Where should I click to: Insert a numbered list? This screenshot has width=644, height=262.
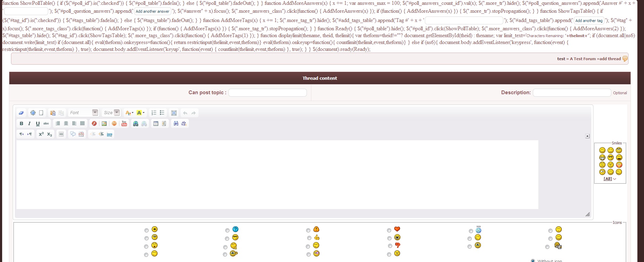154,113
